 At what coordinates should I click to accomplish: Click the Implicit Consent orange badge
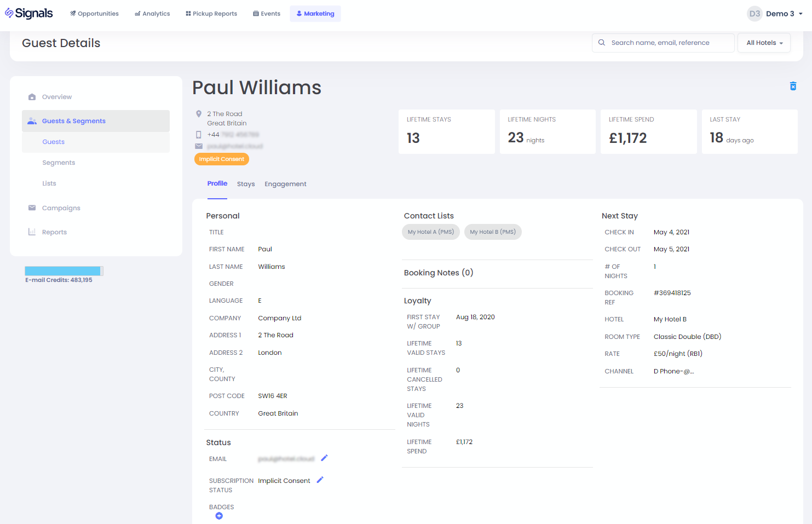tap(222, 159)
